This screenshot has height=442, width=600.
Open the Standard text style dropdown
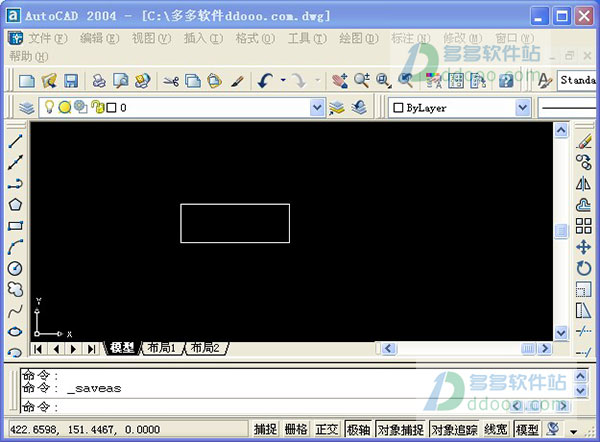point(577,80)
